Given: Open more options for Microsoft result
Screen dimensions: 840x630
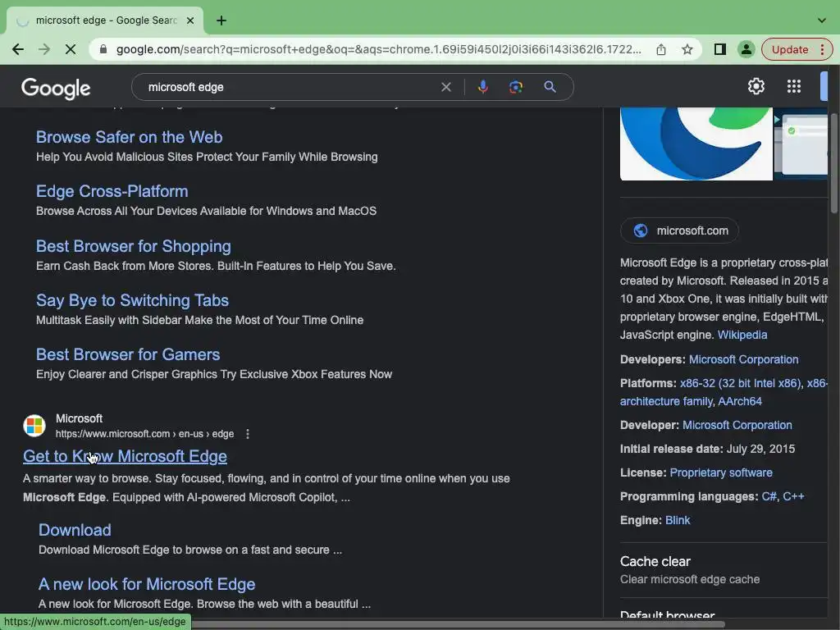Looking at the screenshot, I should [x=248, y=434].
